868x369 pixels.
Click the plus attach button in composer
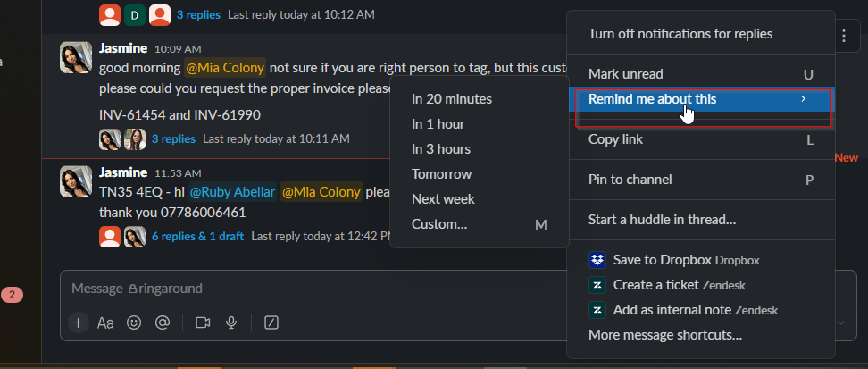tap(79, 323)
